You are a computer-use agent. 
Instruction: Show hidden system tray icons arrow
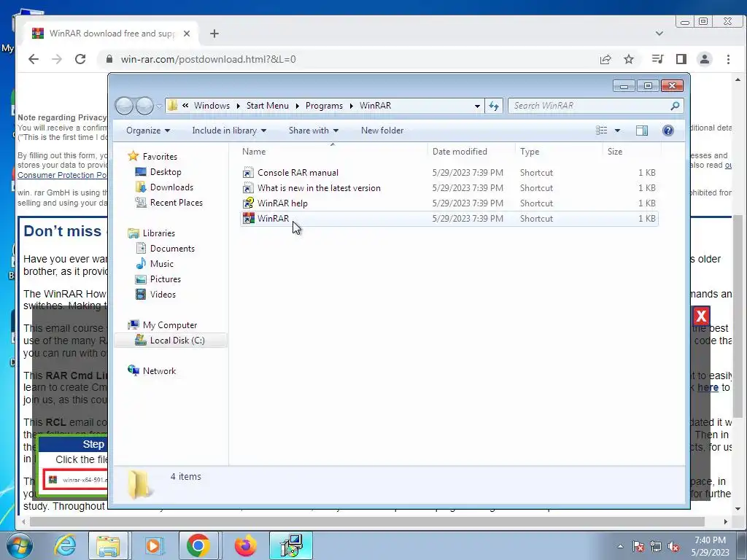tap(620, 546)
